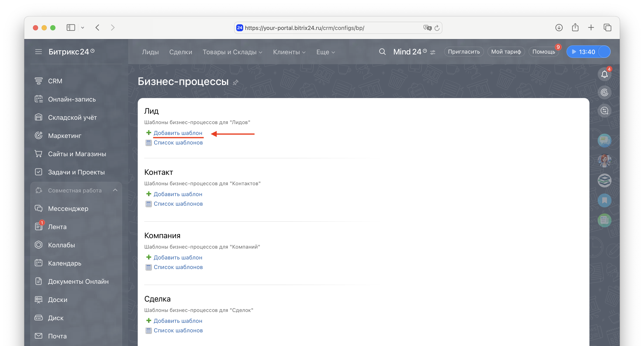
Task: Click Добавить шаблон under Лид
Action: click(178, 133)
